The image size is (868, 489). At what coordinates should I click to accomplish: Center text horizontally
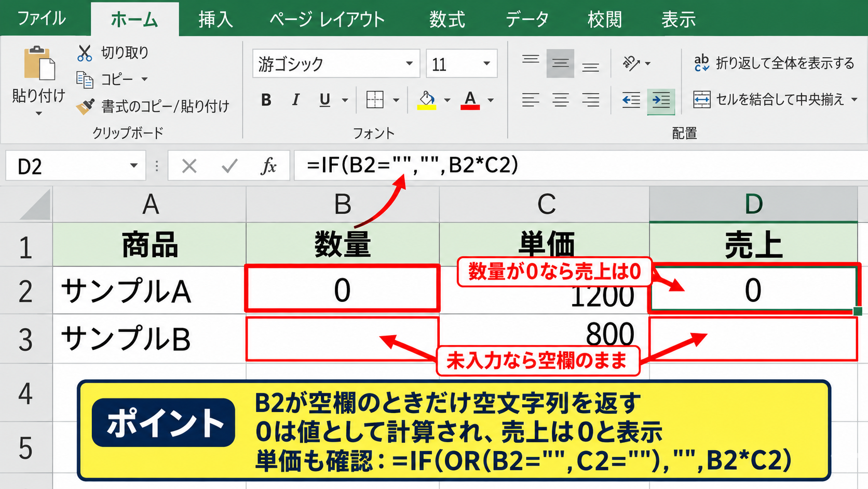pyautogui.click(x=560, y=99)
